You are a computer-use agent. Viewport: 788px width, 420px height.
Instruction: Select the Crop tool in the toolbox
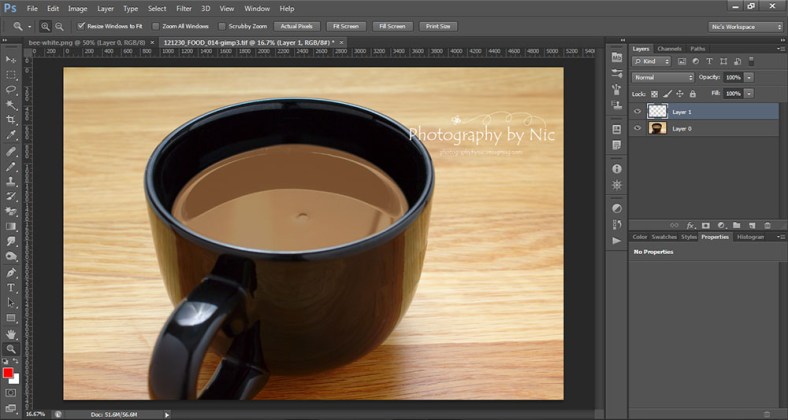coord(11,119)
